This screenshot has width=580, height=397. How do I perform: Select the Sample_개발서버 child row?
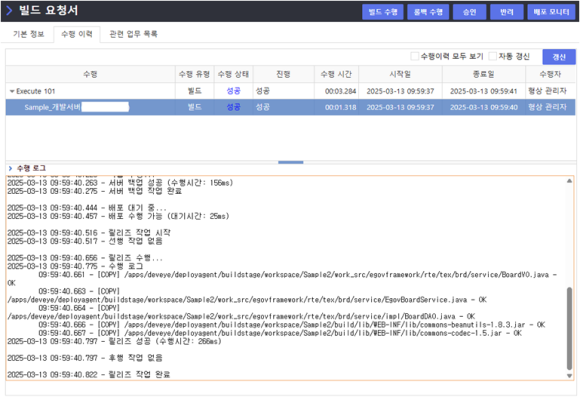pos(290,107)
